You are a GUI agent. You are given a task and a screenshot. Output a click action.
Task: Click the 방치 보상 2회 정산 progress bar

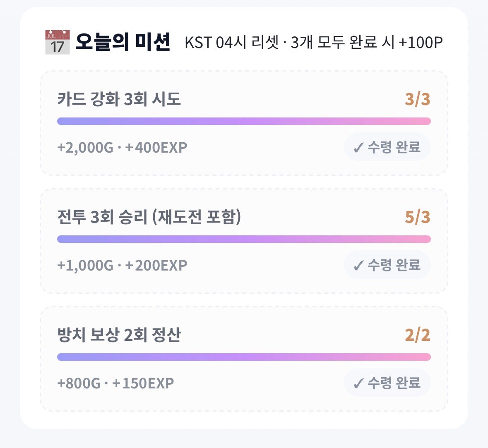(x=244, y=357)
